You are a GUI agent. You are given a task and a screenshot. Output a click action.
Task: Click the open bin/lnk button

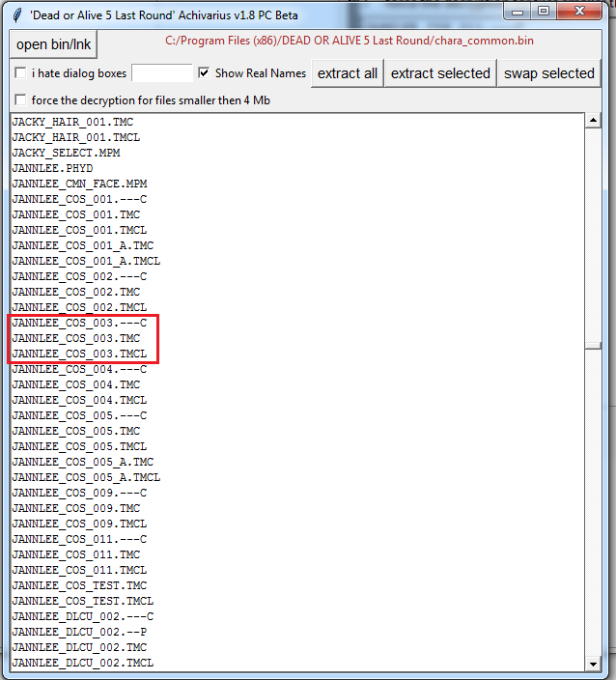pos(53,44)
